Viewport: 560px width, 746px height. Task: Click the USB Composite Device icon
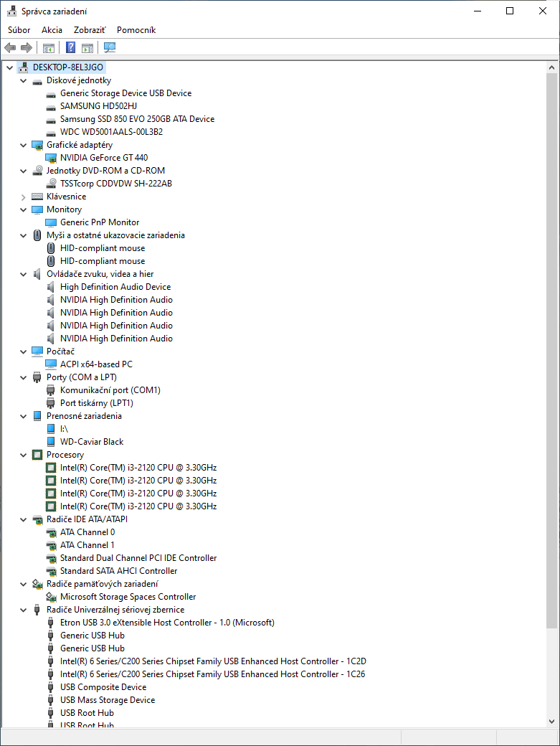[51, 687]
